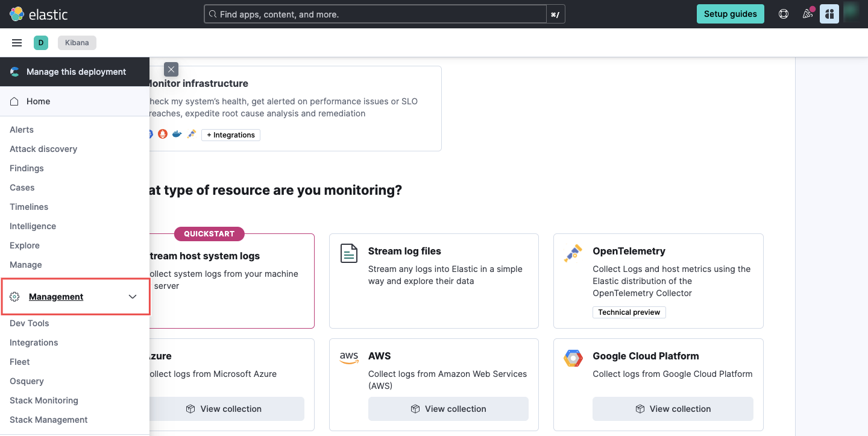The width and height of the screenshot is (868, 436).
Task: Open the hamburger navigation menu
Action: pyautogui.click(x=16, y=42)
